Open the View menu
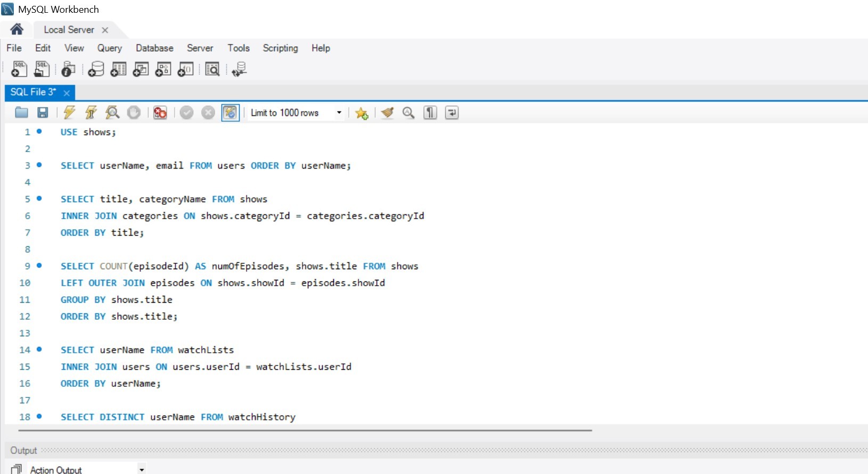 [x=74, y=48]
